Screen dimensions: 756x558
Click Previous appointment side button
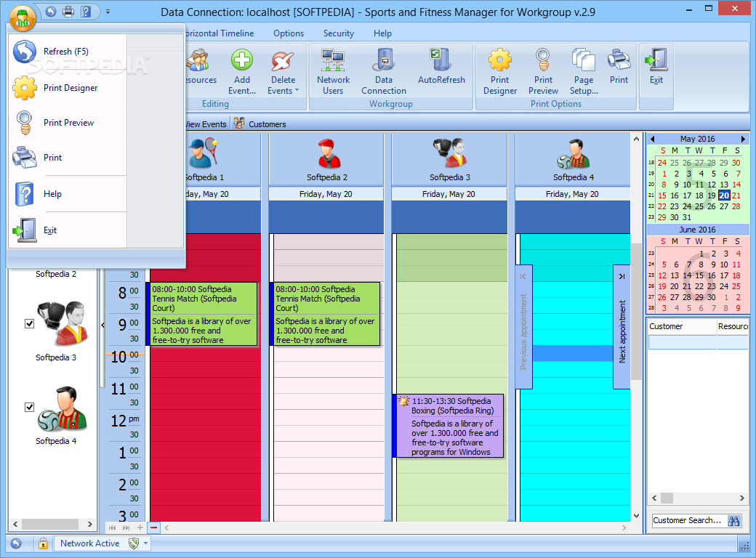pos(523,327)
